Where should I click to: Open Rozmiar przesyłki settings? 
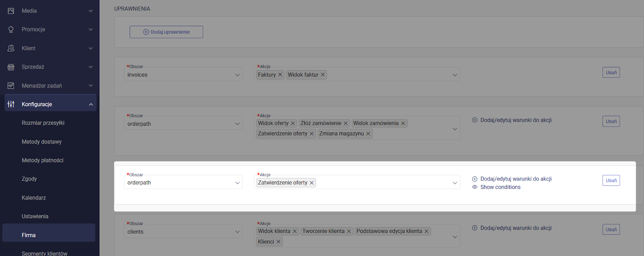pyautogui.click(x=43, y=123)
